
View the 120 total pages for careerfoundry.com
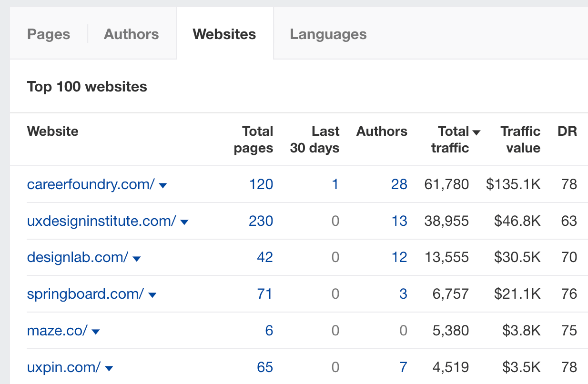tap(261, 184)
